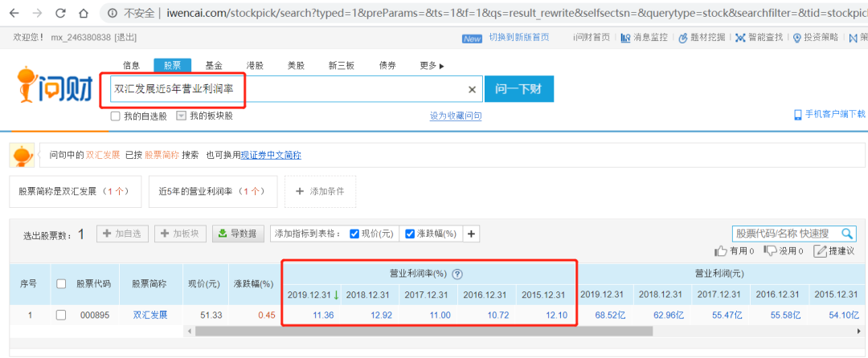Click the browser forward arrow
868x358 pixels.
38,13
